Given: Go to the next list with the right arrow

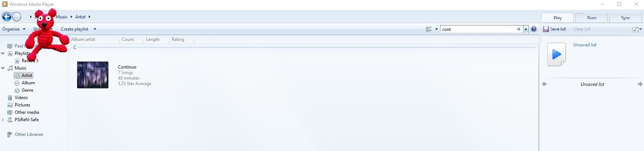Looking at the screenshot, I should 640,84.
